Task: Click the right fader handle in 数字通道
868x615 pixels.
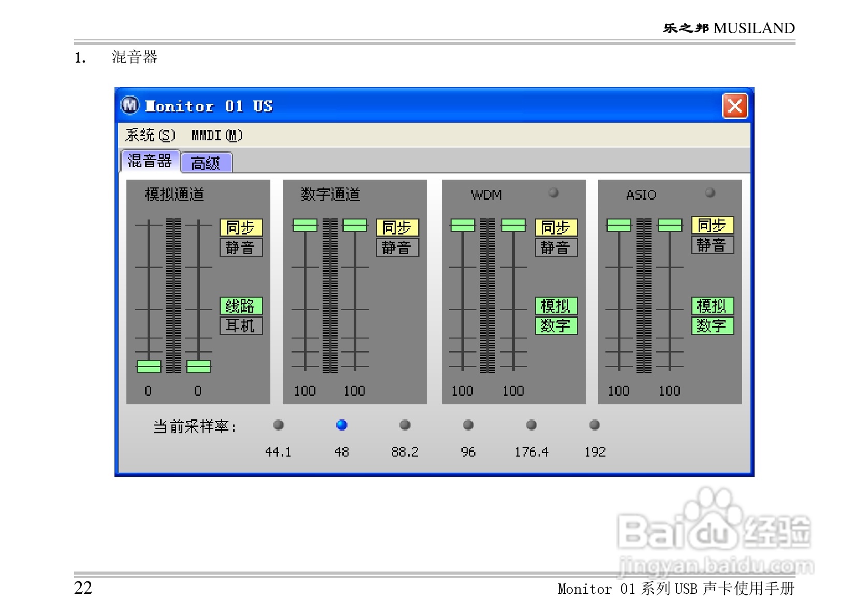Action: [x=355, y=225]
